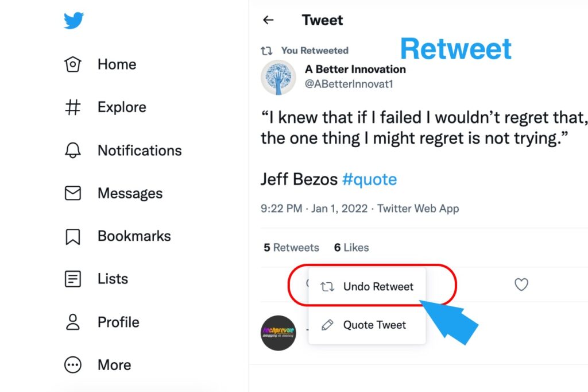View your Bookmarks
Viewport: 588px width, 392px height.
click(x=133, y=236)
